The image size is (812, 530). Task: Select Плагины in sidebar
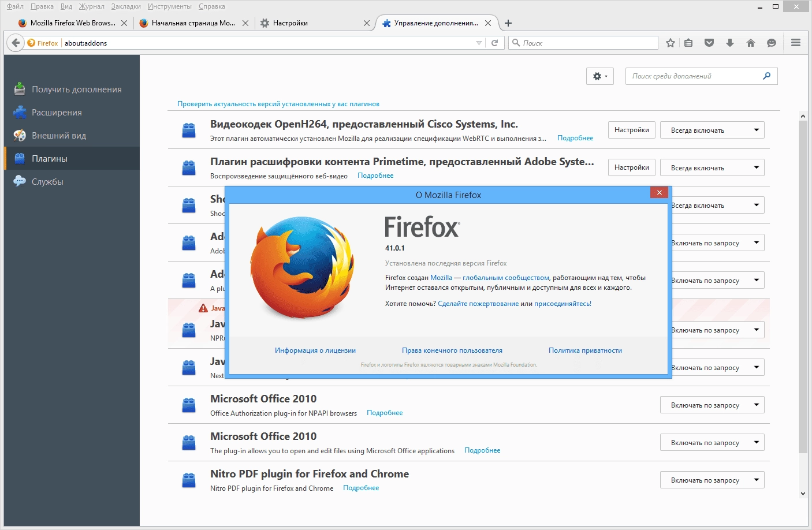(72, 158)
